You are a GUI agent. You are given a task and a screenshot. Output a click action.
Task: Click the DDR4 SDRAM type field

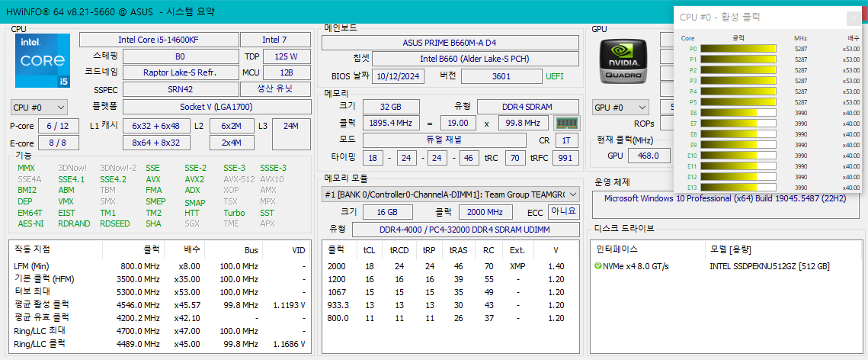(x=528, y=107)
